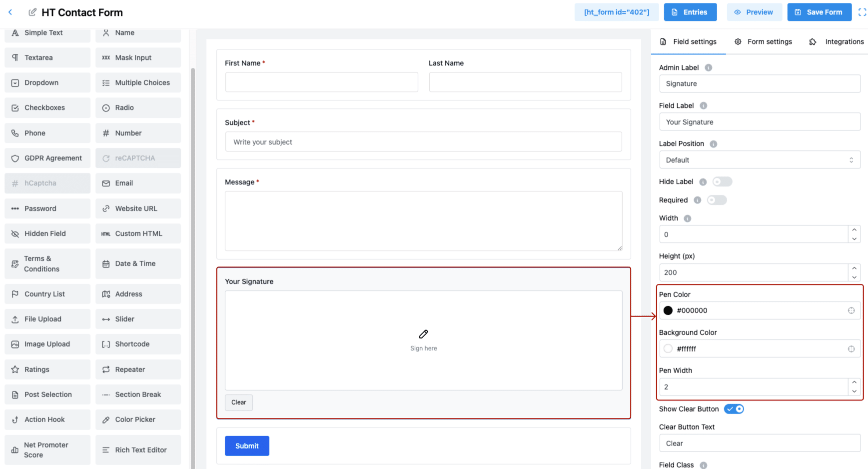
Task: Toggle Hide Label for the Signature field
Action: [x=722, y=181]
